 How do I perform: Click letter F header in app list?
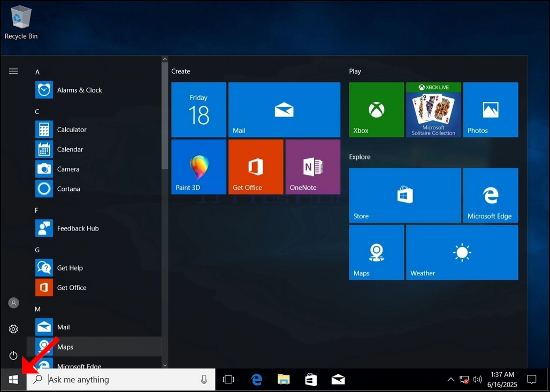(x=36, y=210)
